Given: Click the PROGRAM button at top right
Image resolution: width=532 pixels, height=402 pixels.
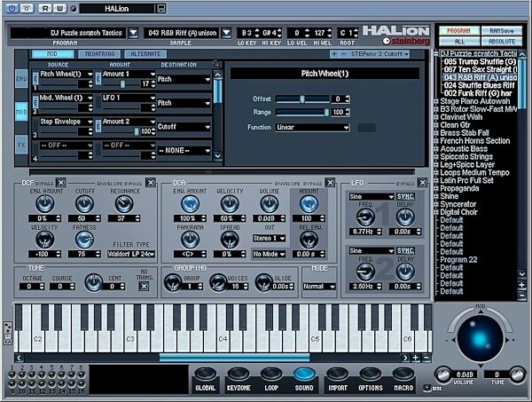Looking at the screenshot, I should (459, 31).
